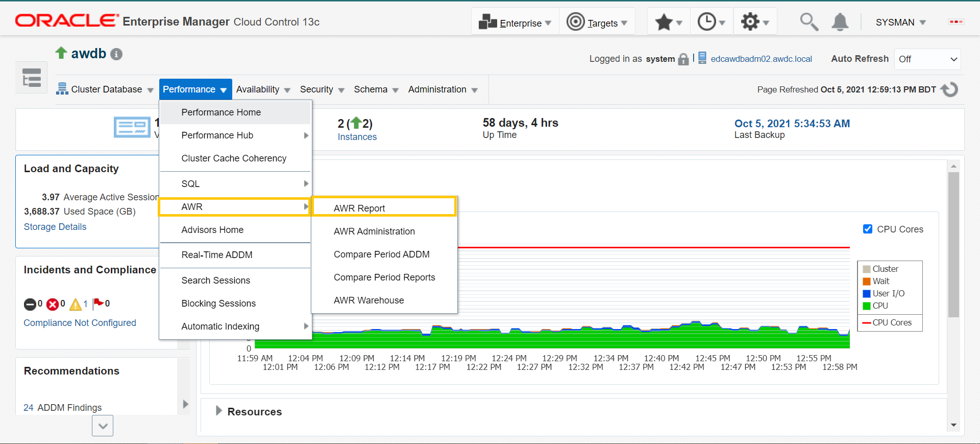Open the 24 ADDM Findings link
This screenshot has width=980, height=444.
point(62,408)
